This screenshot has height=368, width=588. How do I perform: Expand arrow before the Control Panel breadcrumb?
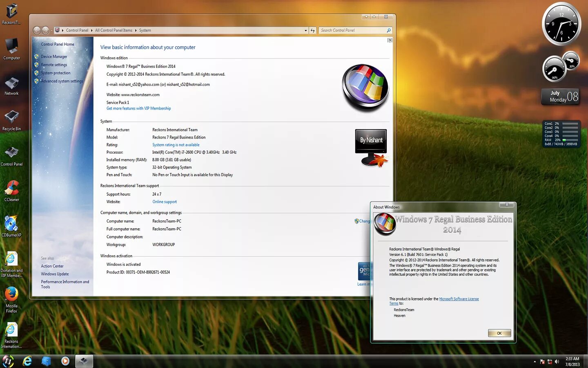[x=62, y=30]
